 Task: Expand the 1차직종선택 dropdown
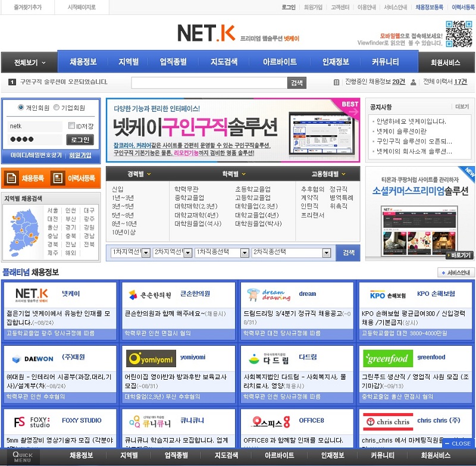coord(222,253)
